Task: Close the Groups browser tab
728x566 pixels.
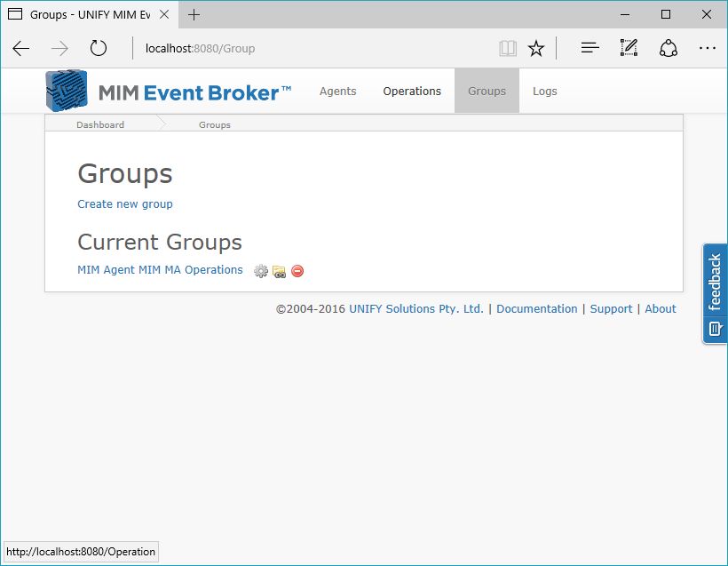Action: 164,14
